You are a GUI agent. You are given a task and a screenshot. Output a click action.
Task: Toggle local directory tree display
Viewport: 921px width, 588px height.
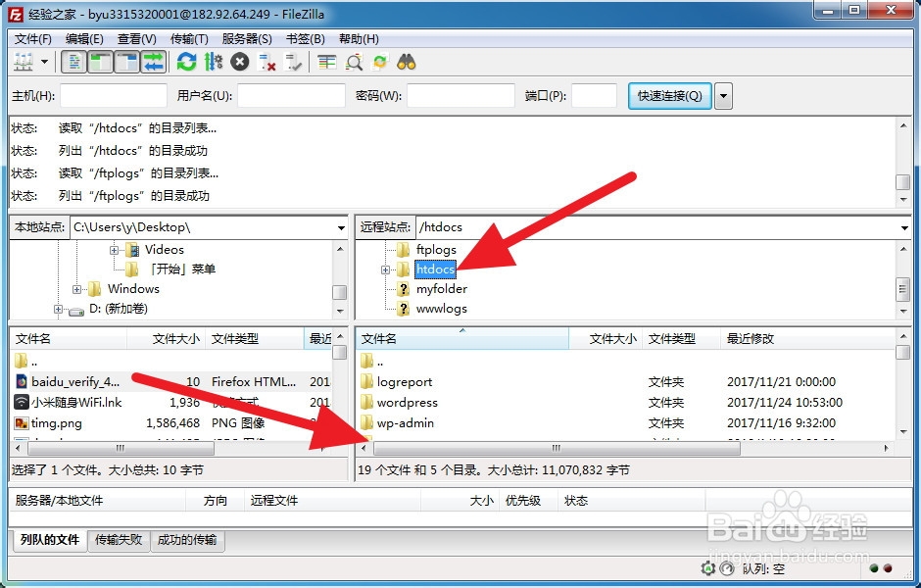coord(101,62)
